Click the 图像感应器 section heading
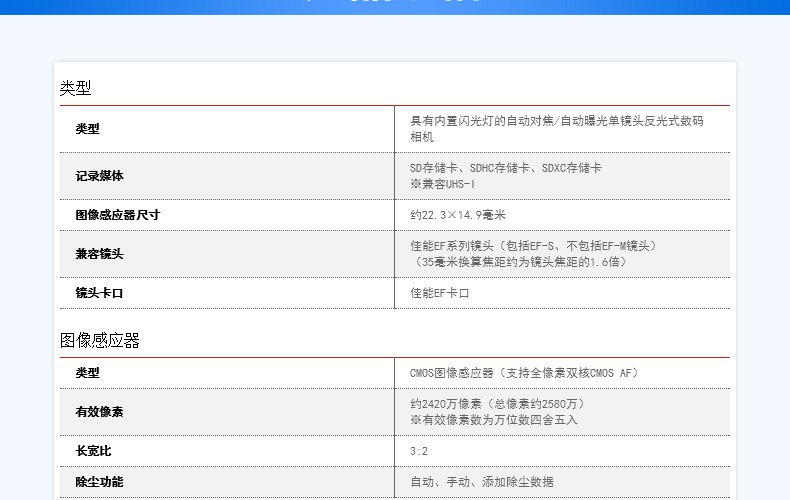The width and height of the screenshot is (790, 500). coord(100,340)
